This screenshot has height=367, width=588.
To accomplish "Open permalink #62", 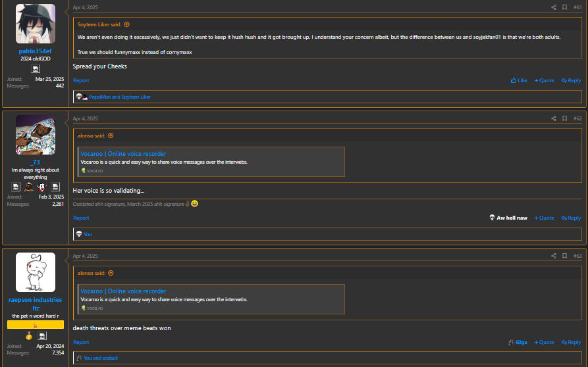I will click(x=577, y=118).
